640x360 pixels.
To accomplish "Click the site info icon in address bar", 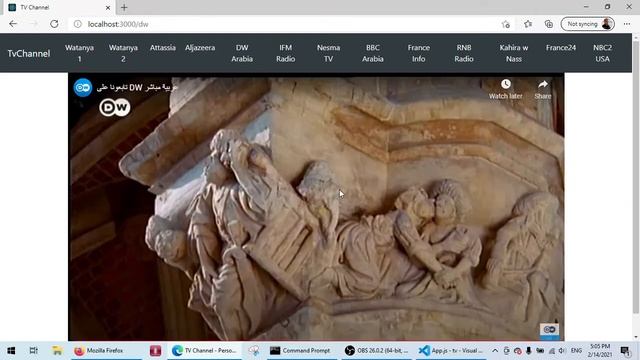I will point(78,24).
